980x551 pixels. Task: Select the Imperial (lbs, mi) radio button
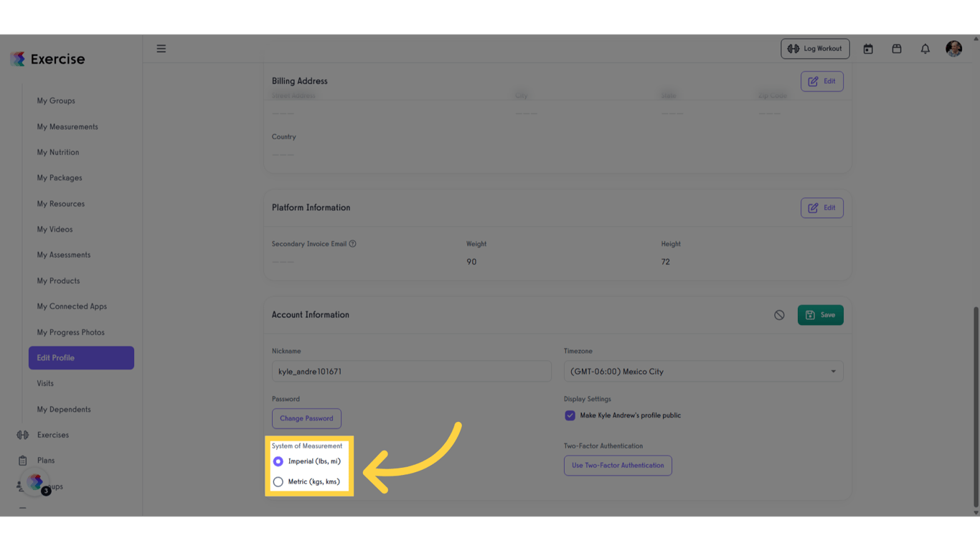tap(278, 461)
